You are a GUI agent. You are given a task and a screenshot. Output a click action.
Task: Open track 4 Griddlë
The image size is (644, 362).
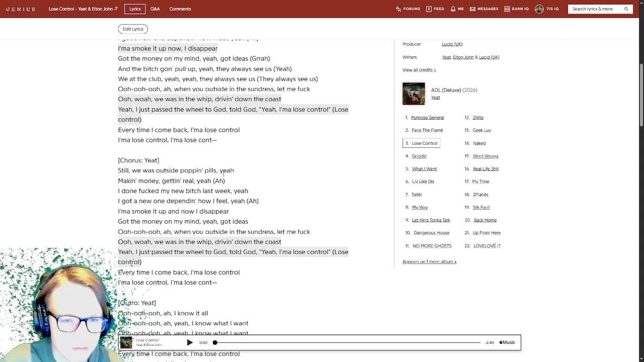click(x=419, y=156)
